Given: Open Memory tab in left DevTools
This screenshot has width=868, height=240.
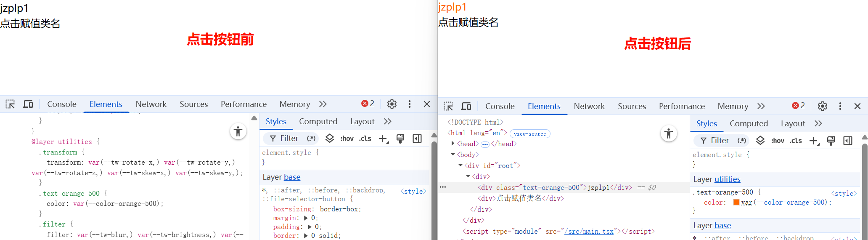Looking at the screenshot, I should [295, 104].
